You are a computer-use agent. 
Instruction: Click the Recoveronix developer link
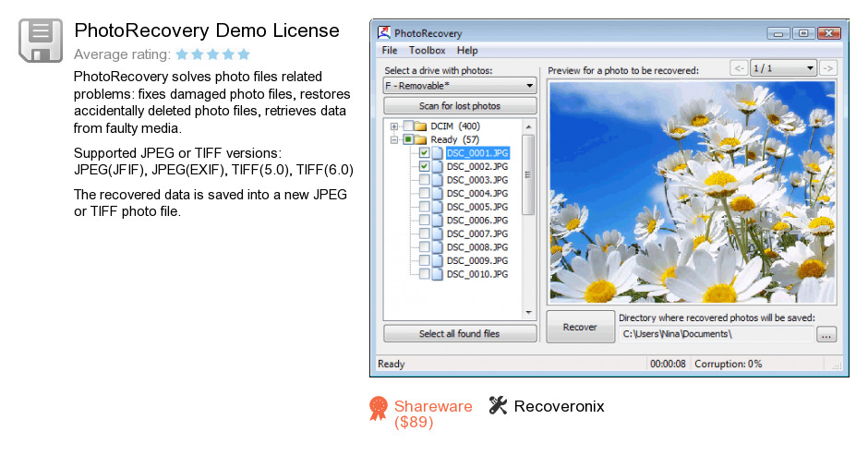point(559,406)
